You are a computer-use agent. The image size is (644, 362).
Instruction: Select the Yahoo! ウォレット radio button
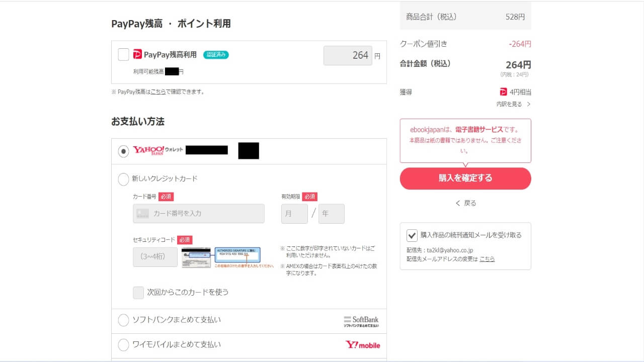123,151
